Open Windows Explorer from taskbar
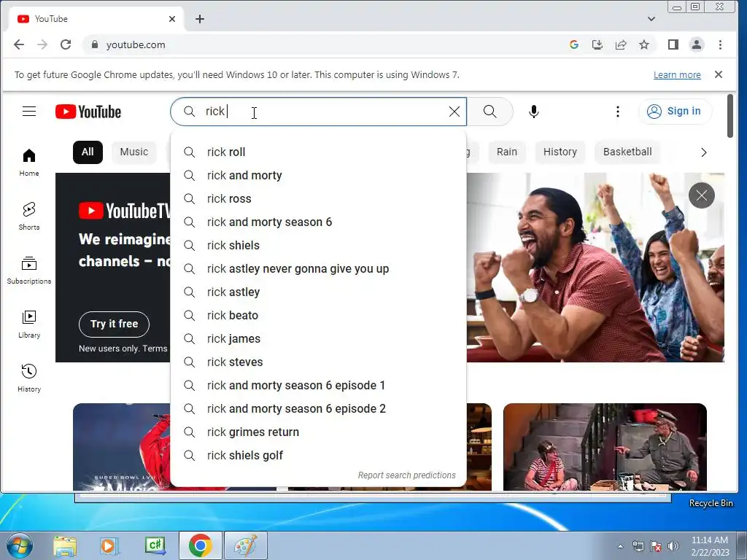Viewport: 747px width, 560px height. (x=65, y=545)
